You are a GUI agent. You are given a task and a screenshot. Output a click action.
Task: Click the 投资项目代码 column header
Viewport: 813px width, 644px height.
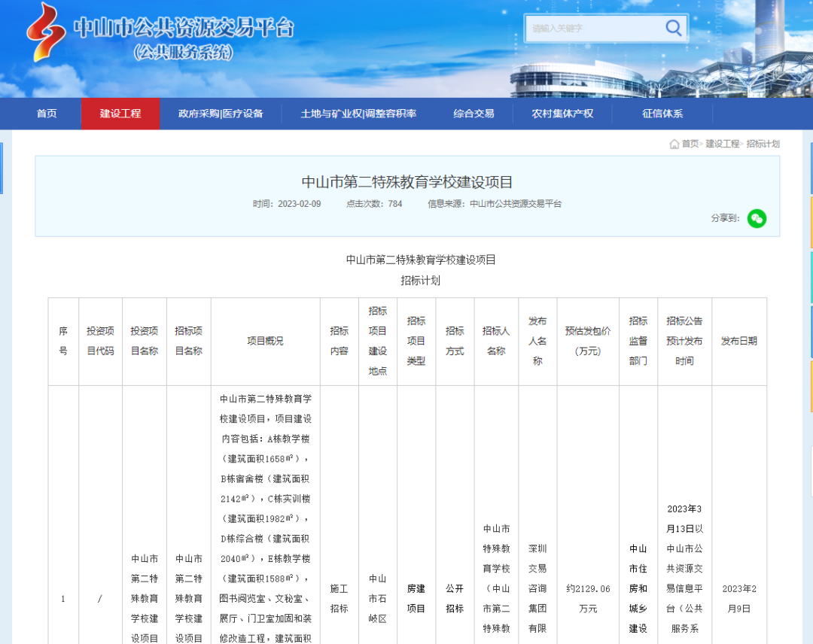100,341
